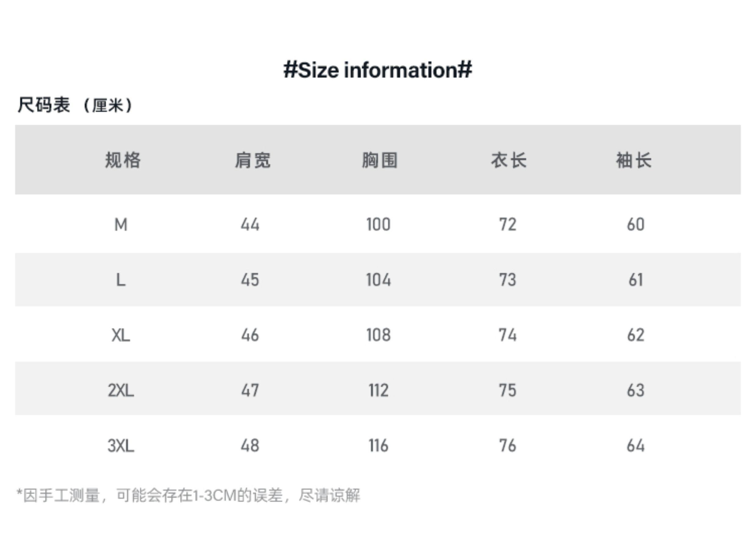Select the 胸围 column header

[x=380, y=160]
